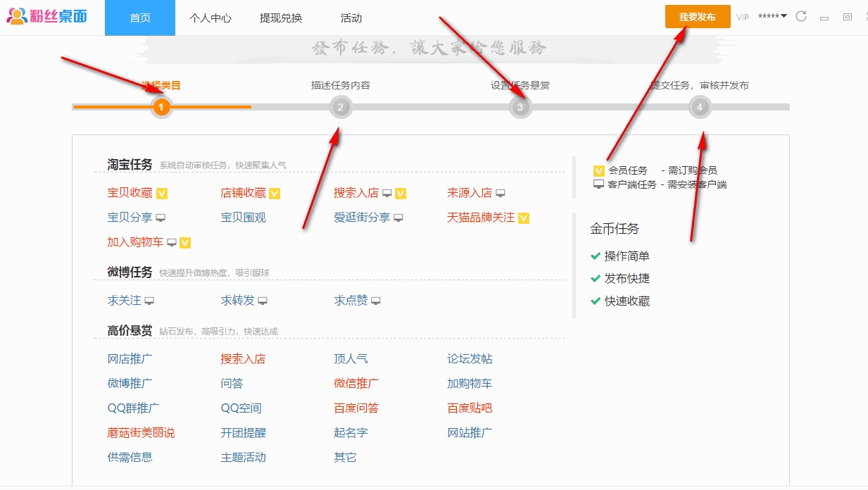This screenshot has width=868, height=490.
Task: Click the yellow V badge beside 店铺收藏
Action: tap(275, 194)
